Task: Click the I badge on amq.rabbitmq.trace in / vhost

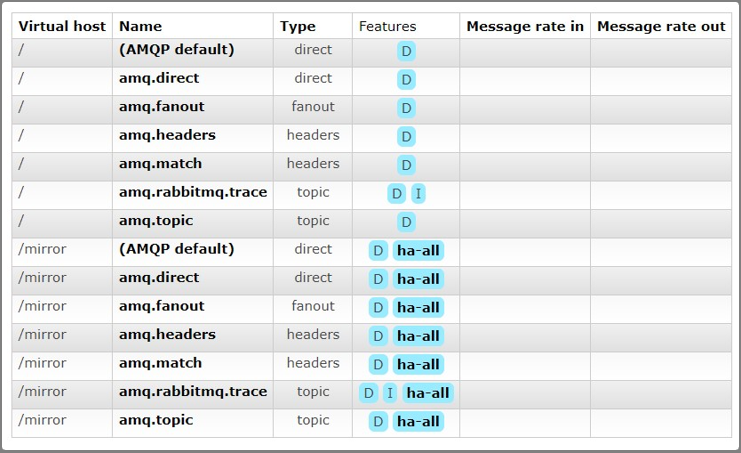Action: [x=418, y=194]
